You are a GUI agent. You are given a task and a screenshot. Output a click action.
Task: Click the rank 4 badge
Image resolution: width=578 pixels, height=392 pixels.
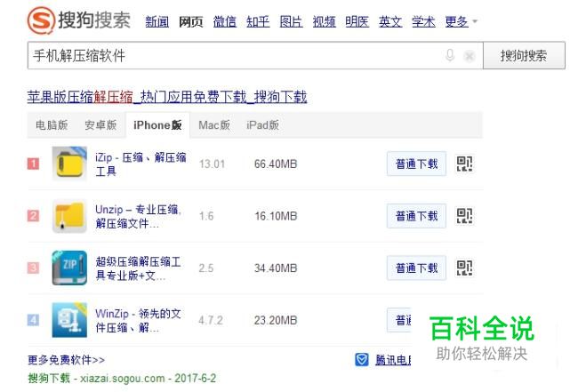tap(33, 320)
